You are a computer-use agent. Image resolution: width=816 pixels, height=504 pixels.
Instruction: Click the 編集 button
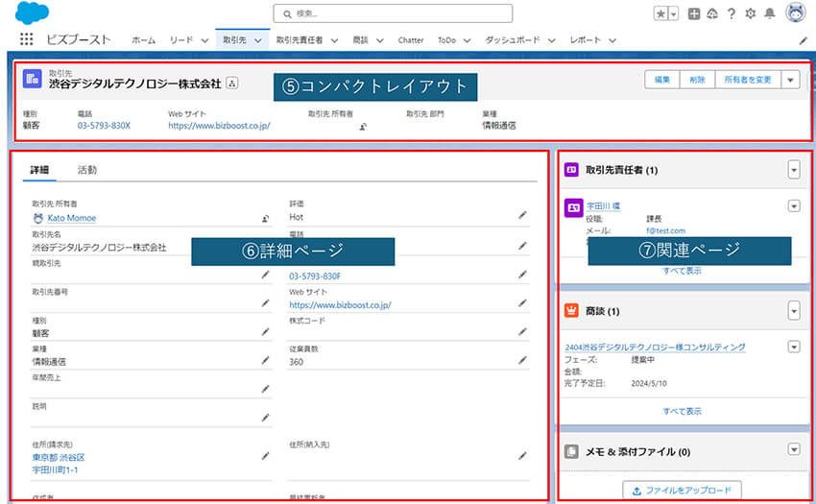click(662, 80)
